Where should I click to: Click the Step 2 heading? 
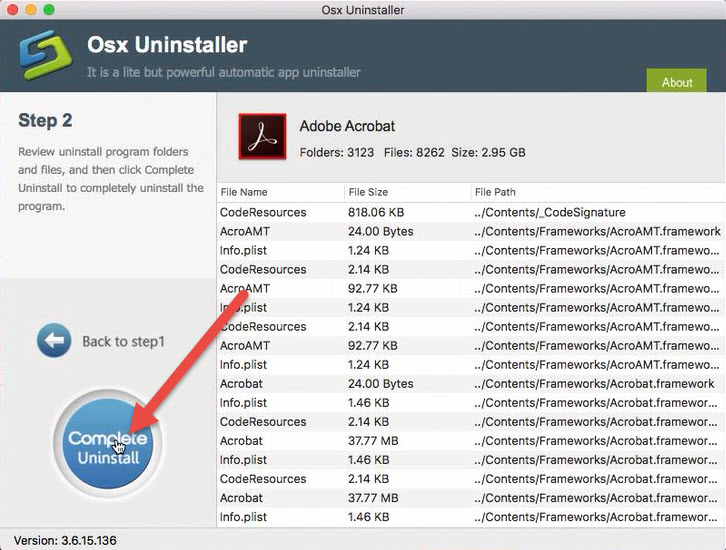coord(45,120)
